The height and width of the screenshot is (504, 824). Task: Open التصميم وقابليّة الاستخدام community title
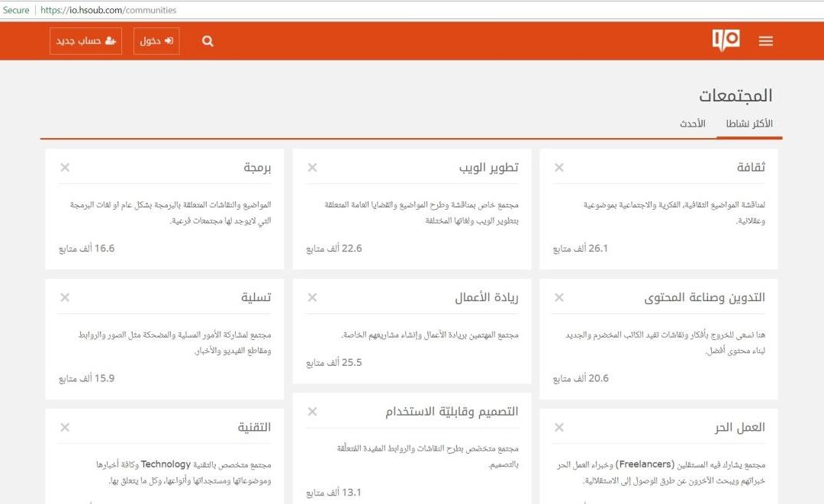click(x=452, y=412)
